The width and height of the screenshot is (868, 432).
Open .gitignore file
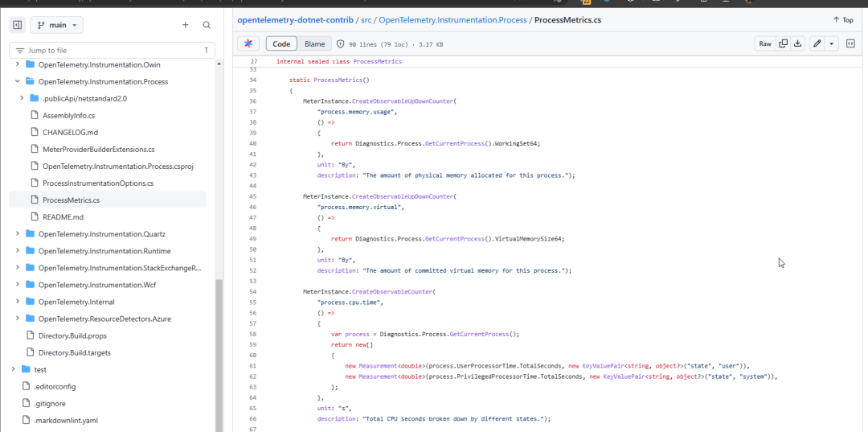point(50,404)
